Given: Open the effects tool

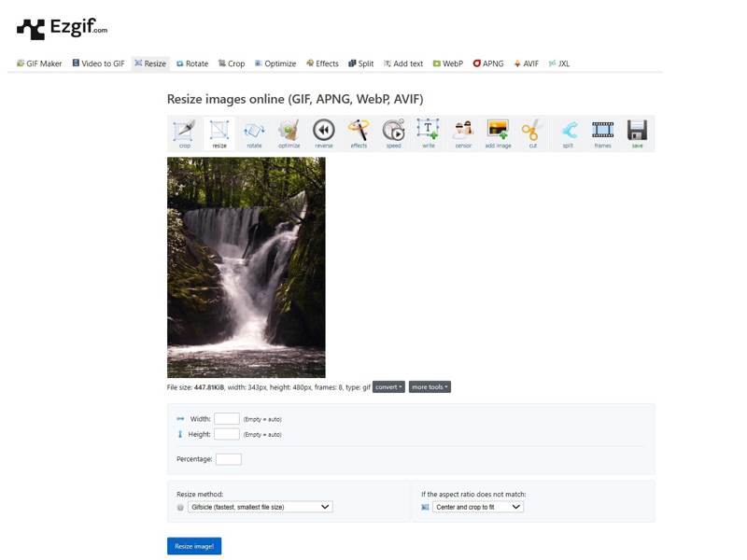Looking at the screenshot, I should [359, 133].
